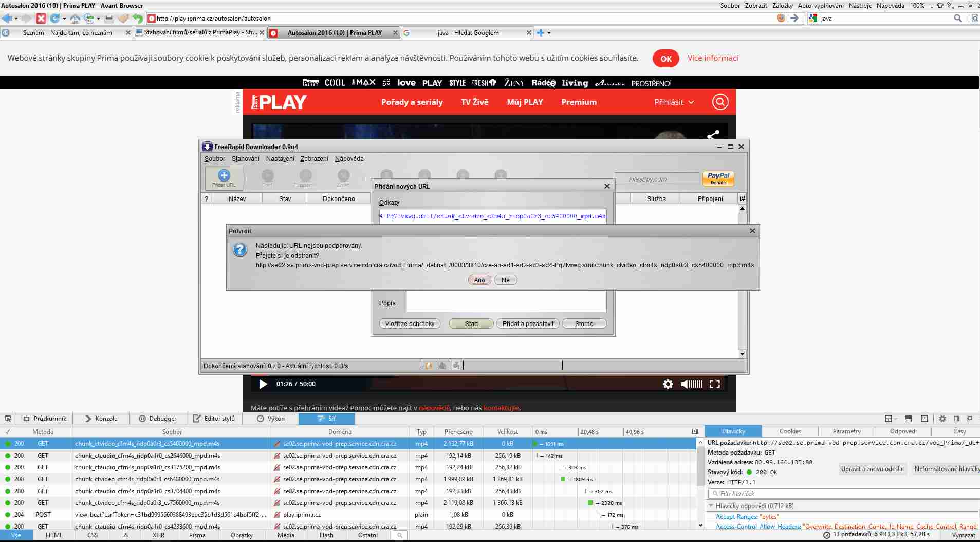
Task: Open a new tab with the plus icon
Action: click(540, 33)
